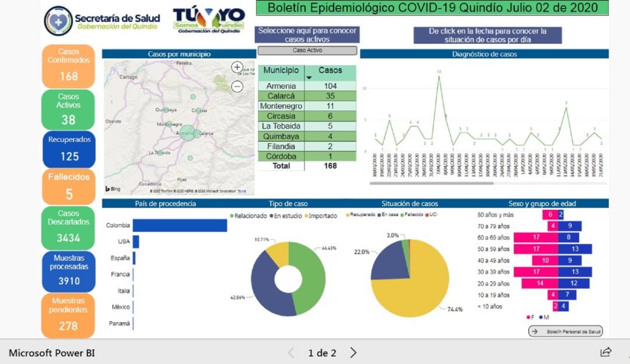Click the Power BI share icon
Screen dimensions: 630x364
604,352
